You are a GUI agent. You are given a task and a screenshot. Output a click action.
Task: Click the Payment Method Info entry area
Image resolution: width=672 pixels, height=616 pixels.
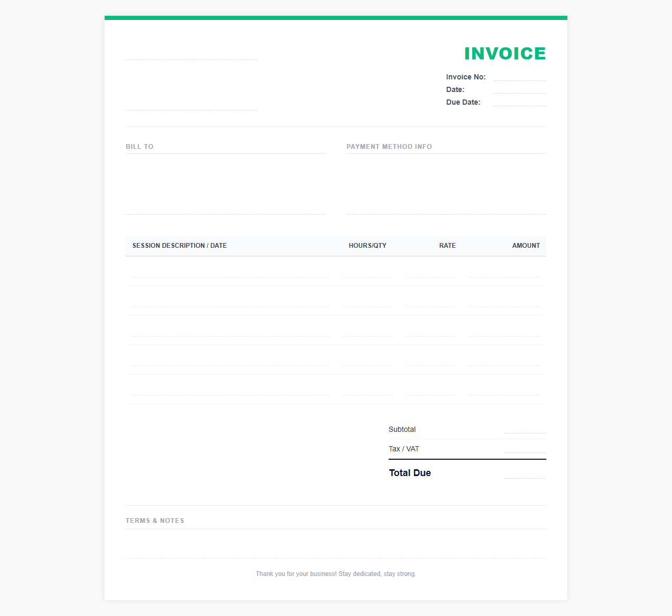click(446, 187)
